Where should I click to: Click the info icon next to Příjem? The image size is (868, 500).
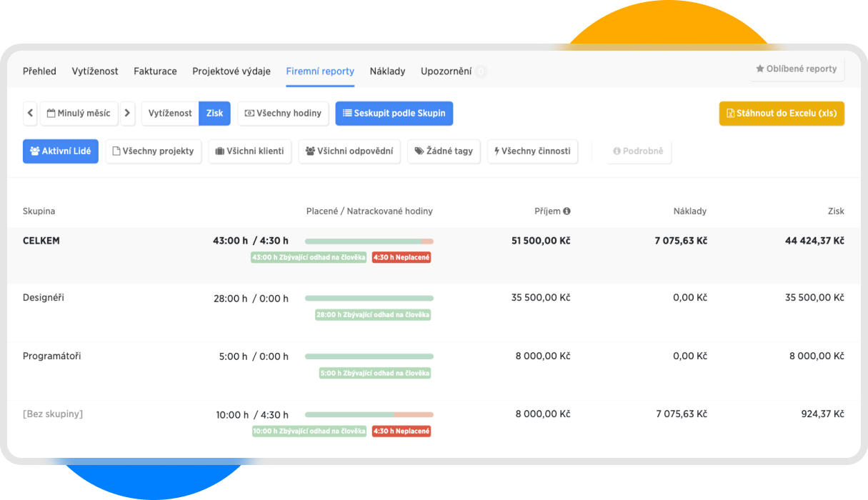pyautogui.click(x=567, y=211)
